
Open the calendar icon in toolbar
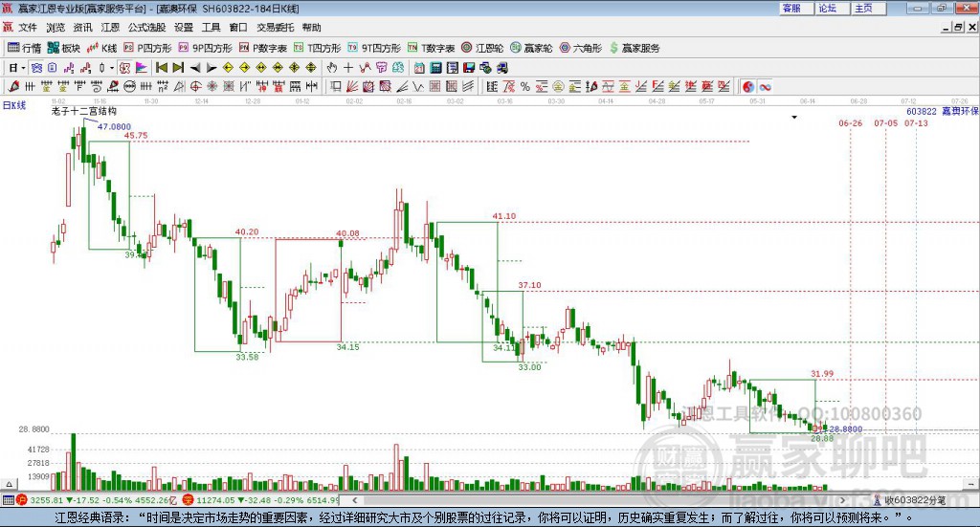pyautogui.click(x=419, y=68)
